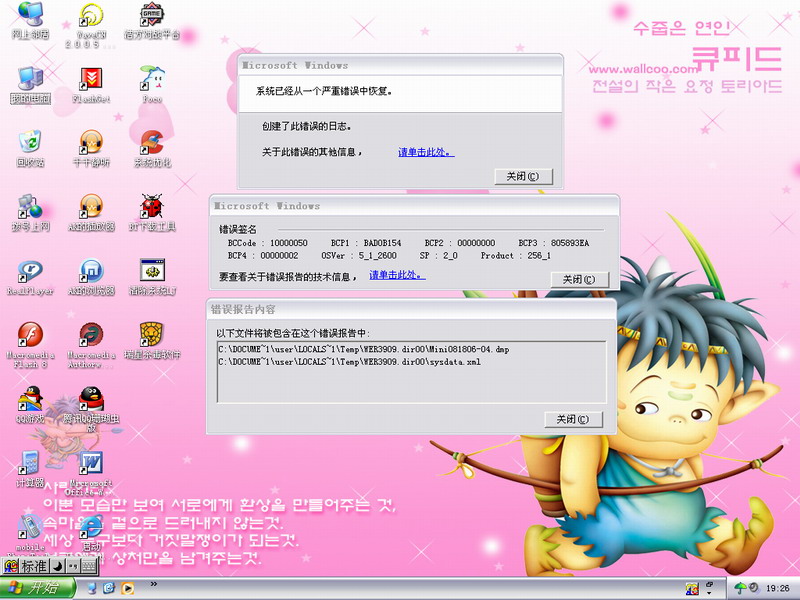Open the Poco shortcut
Screen dimensions: 800x600
[x=152, y=85]
